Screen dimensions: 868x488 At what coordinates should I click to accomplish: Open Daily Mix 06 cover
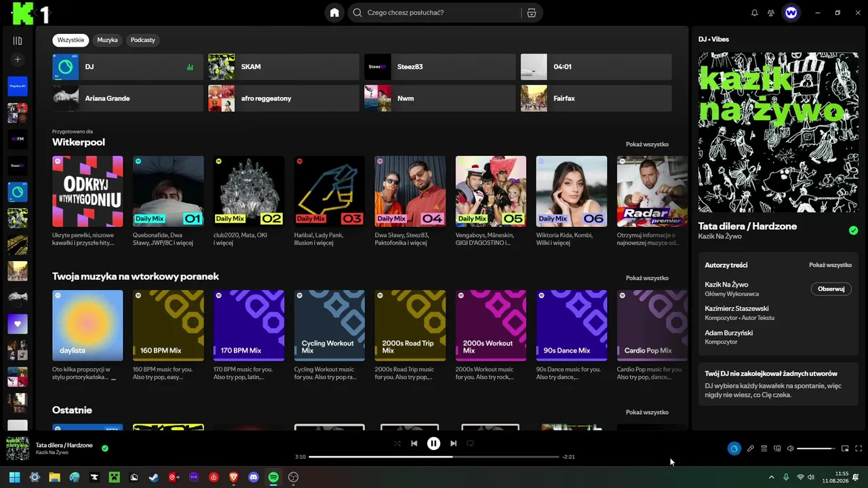(x=572, y=191)
